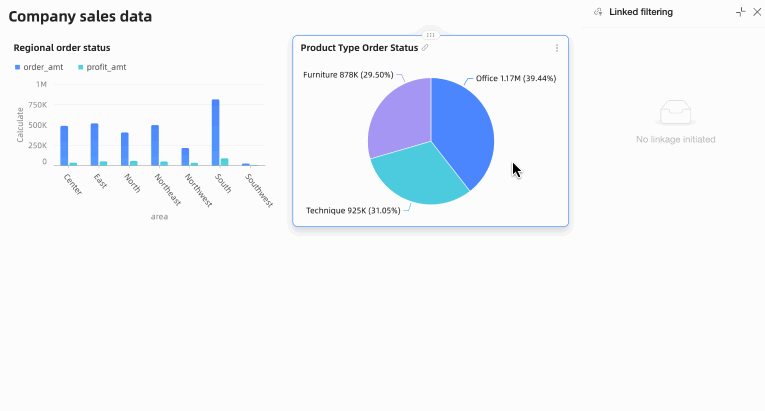
Task: Click the East order_amt bar
Action: coord(95,144)
